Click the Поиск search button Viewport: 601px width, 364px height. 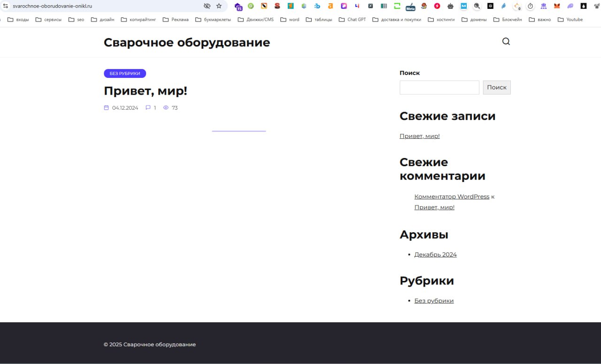coord(496,87)
